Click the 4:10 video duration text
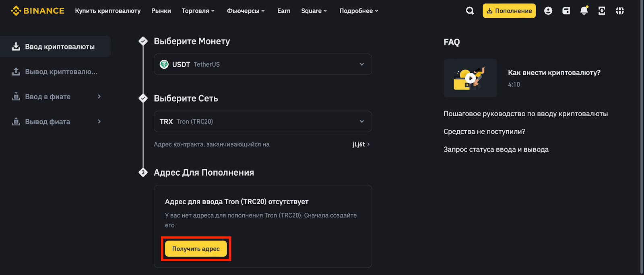The height and width of the screenshot is (275, 644). [x=514, y=84]
